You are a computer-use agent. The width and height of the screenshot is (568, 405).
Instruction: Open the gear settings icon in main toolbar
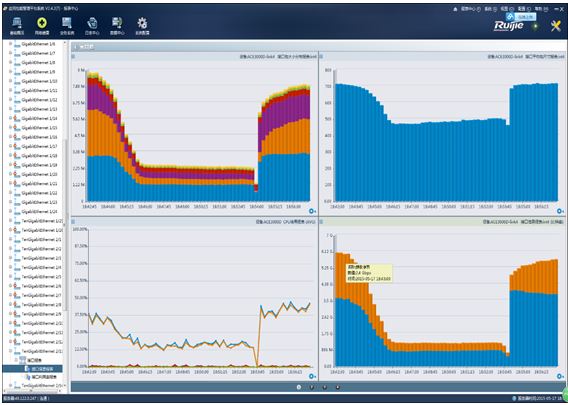[x=142, y=23]
